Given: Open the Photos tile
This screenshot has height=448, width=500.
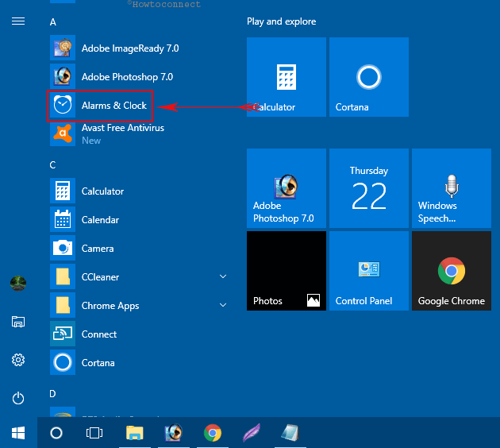Looking at the screenshot, I should coord(287,271).
